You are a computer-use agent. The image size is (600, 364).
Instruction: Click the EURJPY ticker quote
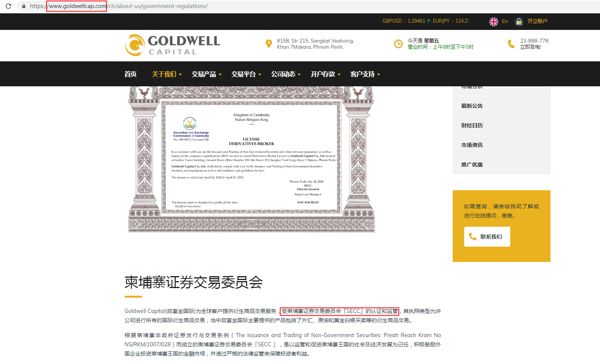pyautogui.click(x=451, y=21)
